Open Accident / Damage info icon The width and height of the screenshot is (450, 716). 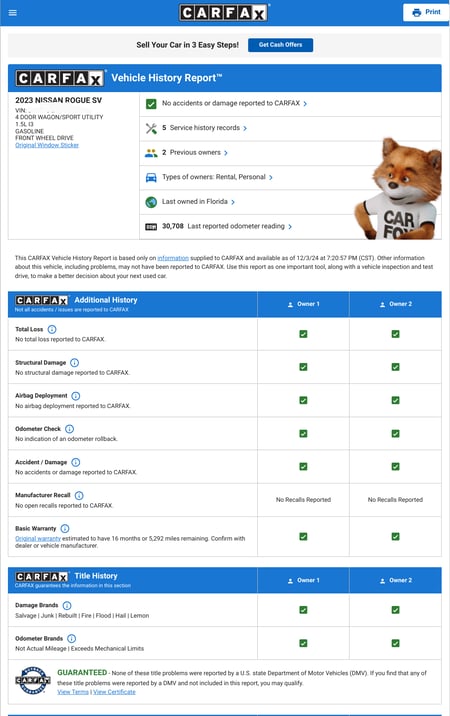pyautogui.click(x=76, y=462)
